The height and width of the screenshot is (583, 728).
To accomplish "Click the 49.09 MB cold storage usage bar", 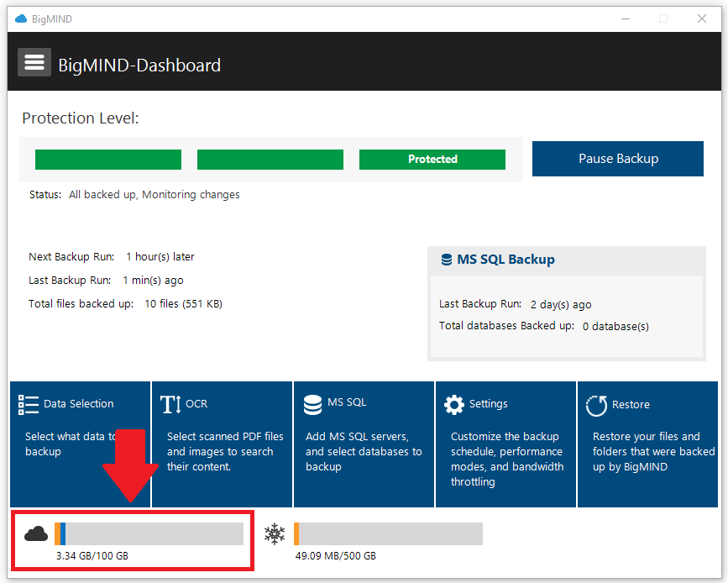I will [x=388, y=533].
